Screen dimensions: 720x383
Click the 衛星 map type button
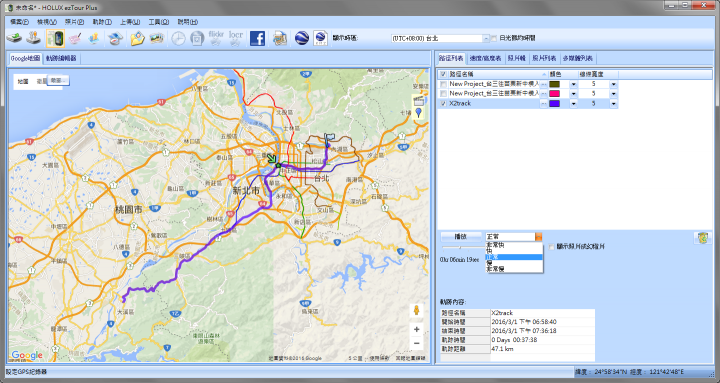pyautogui.click(x=41, y=81)
